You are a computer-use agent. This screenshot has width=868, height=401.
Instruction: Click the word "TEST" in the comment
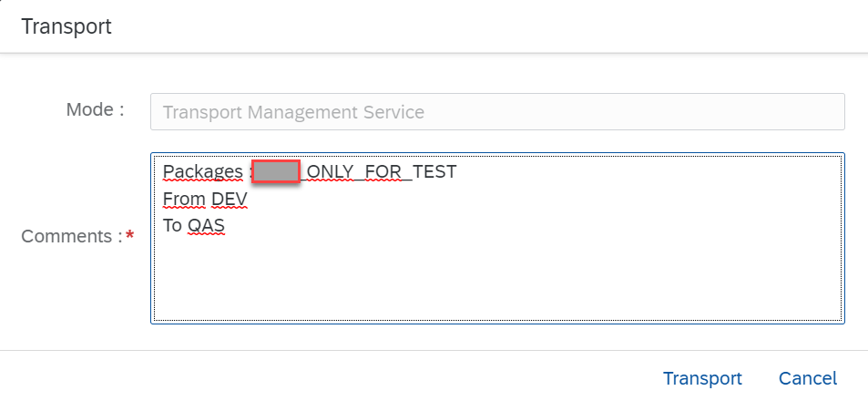click(434, 171)
